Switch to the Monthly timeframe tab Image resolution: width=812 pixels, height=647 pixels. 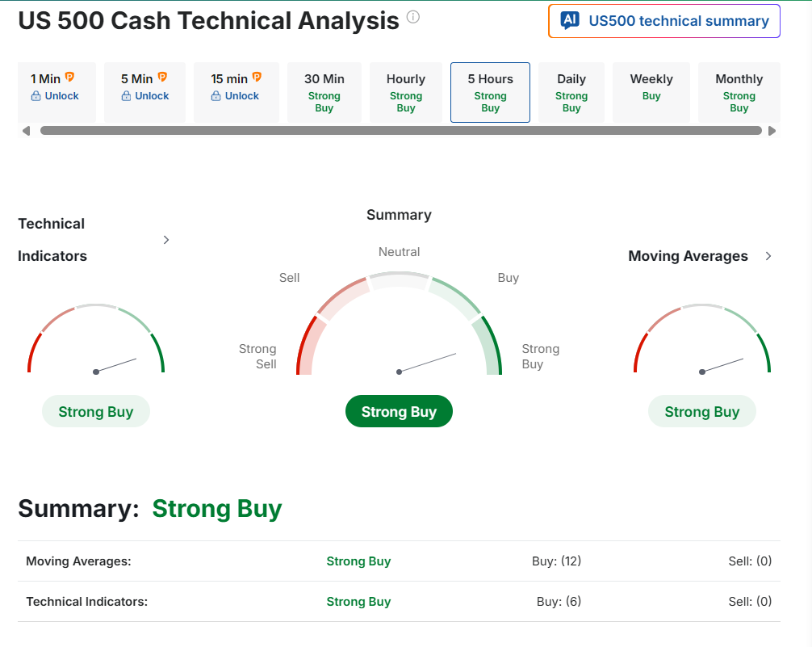[x=739, y=92]
